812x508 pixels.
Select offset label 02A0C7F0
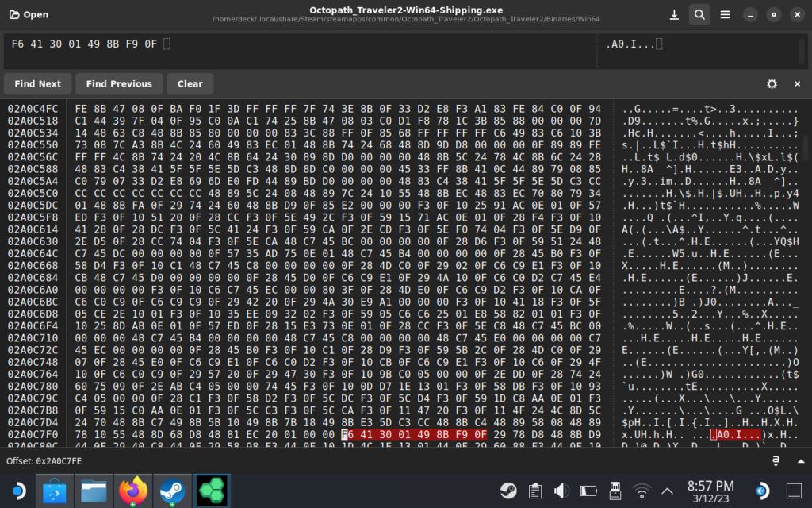point(33,434)
